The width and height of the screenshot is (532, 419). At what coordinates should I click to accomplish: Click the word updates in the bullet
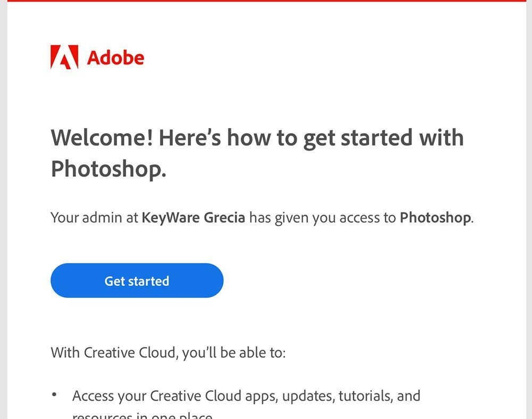point(309,397)
